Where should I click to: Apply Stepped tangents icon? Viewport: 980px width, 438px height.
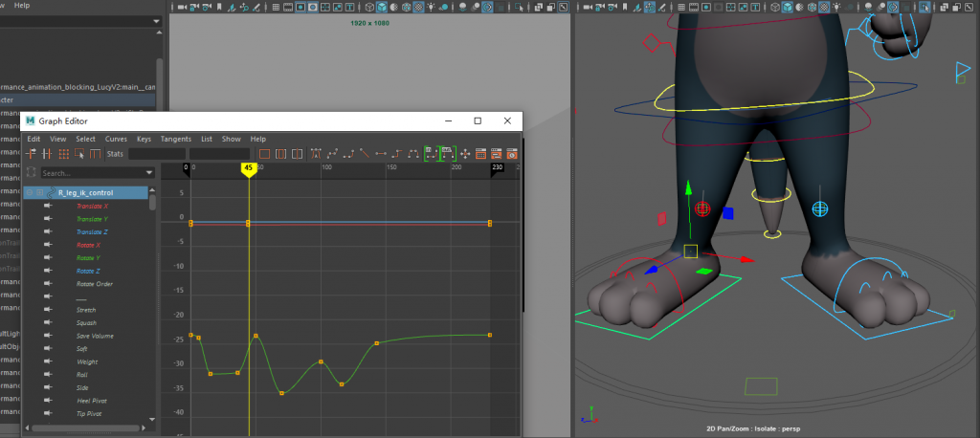point(397,154)
